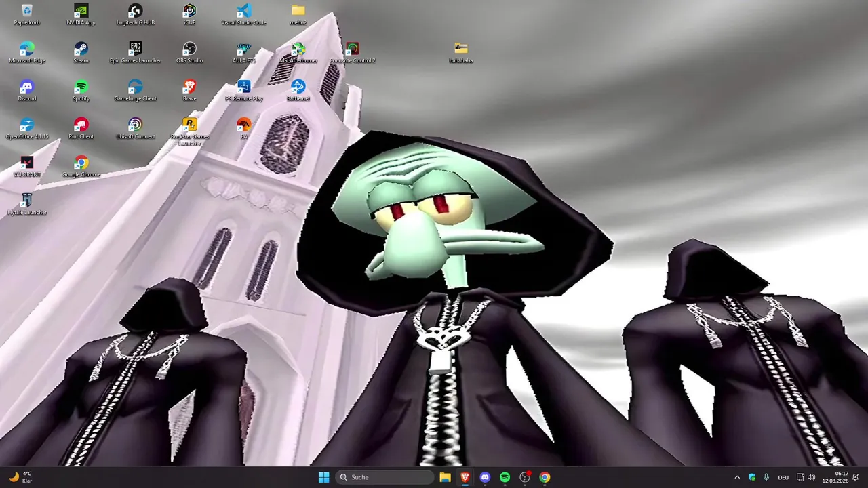Select the Focusrite Control 2 shortcut
868x488 pixels.
[352, 53]
